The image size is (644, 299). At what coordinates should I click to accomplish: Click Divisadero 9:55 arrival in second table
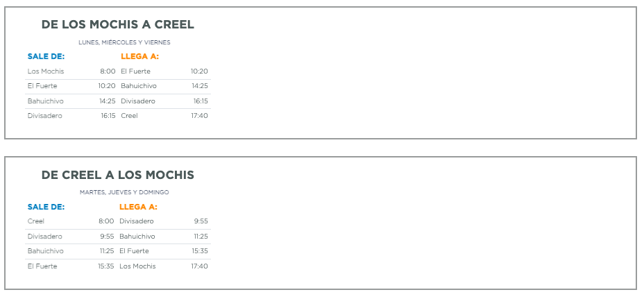click(x=164, y=221)
